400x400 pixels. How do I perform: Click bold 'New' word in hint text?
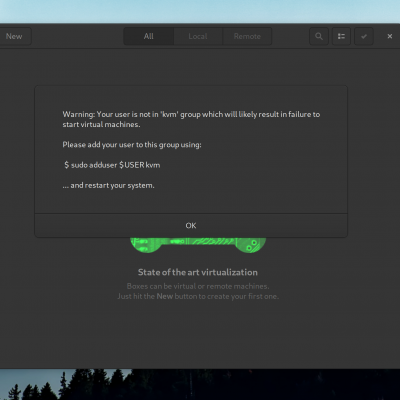pos(165,296)
